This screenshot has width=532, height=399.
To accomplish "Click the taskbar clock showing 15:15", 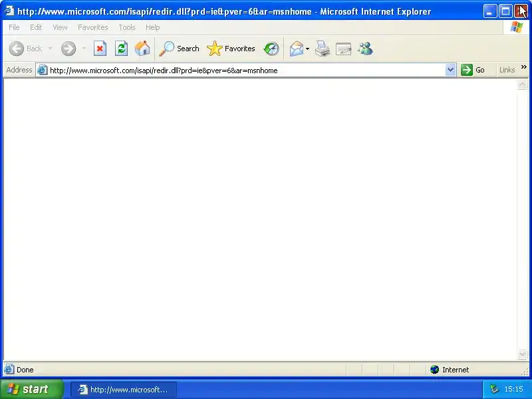I will pos(513,389).
